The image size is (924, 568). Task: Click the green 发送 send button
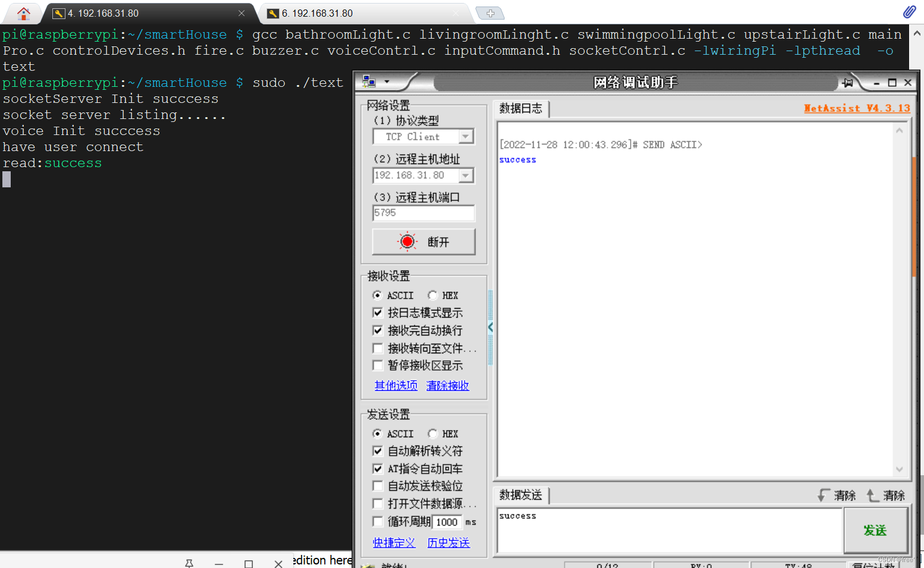tap(875, 531)
